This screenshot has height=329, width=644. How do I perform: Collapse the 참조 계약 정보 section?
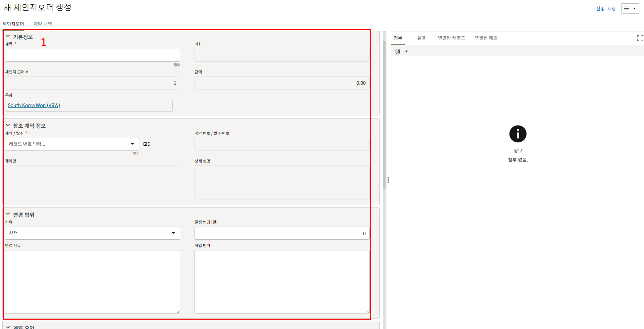[8, 125]
